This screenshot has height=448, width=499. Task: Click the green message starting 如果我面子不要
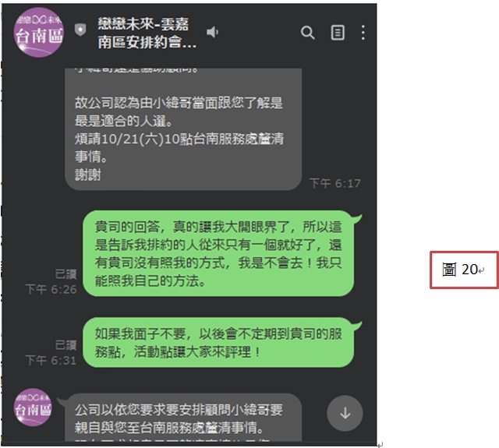(x=218, y=343)
